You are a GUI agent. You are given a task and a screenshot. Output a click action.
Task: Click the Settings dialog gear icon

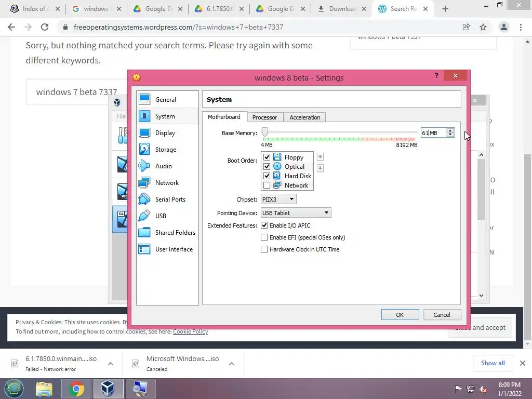137,77
